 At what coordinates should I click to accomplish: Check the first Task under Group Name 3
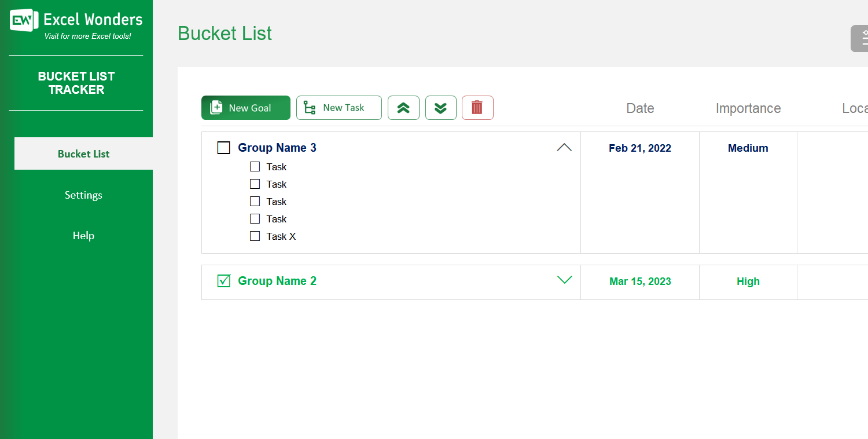255,166
